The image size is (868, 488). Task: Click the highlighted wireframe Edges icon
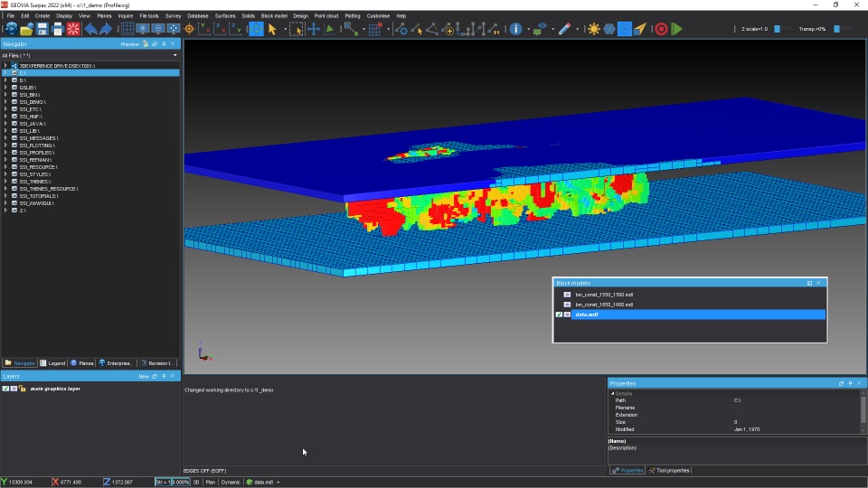(625, 29)
